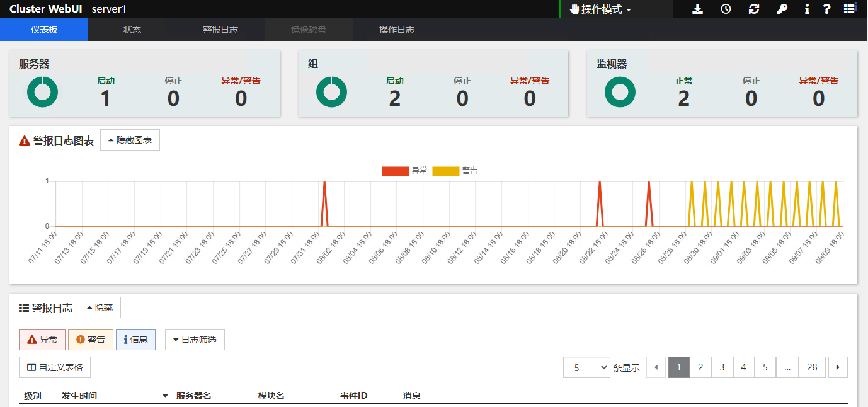
Task: Toggle the 信息 info filter
Action: (x=136, y=340)
